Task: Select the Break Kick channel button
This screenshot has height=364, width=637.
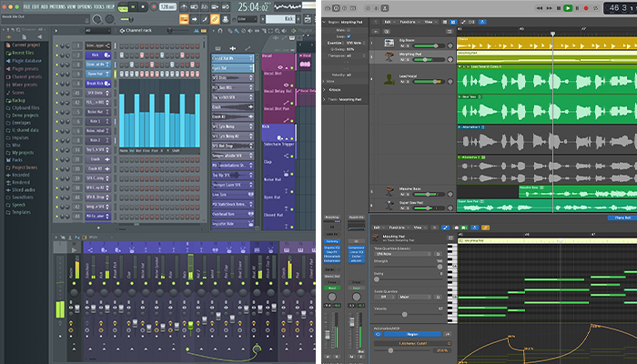Action: coord(97,84)
